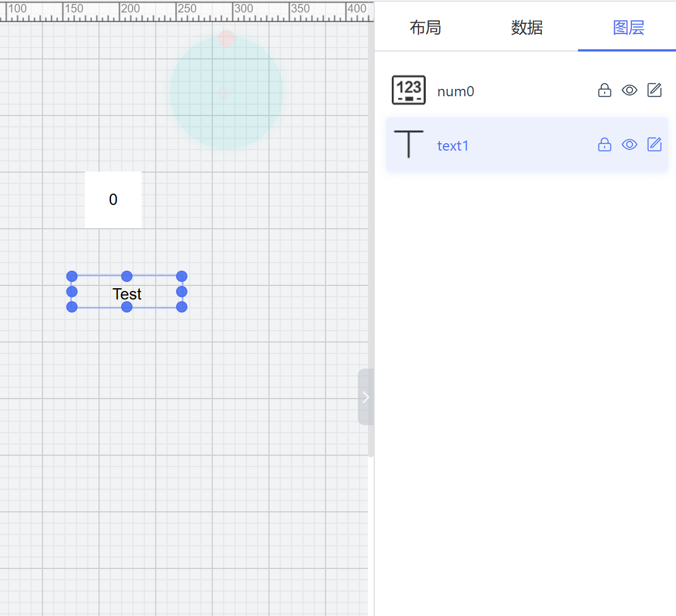Image resolution: width=676 pixels, height=616 pixels.
Task: Click the Test text element on canvas
Action: [x=127, y=294]
